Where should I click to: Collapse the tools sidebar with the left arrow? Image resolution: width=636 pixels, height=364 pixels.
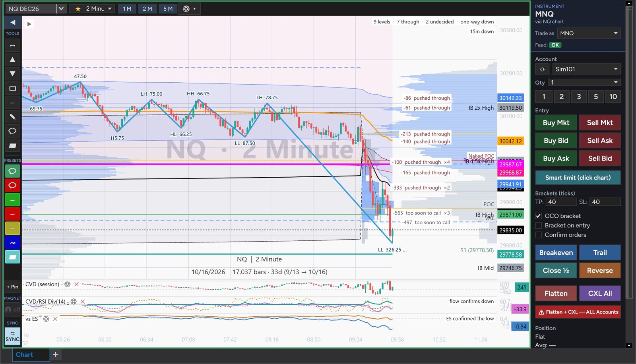[12, 23]
